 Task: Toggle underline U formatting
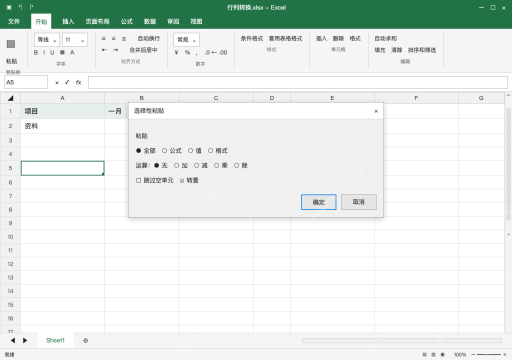point(52,52)
